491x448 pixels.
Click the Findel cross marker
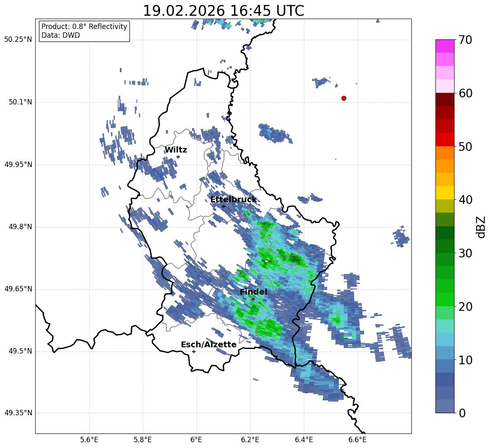(x=253, y=299)
